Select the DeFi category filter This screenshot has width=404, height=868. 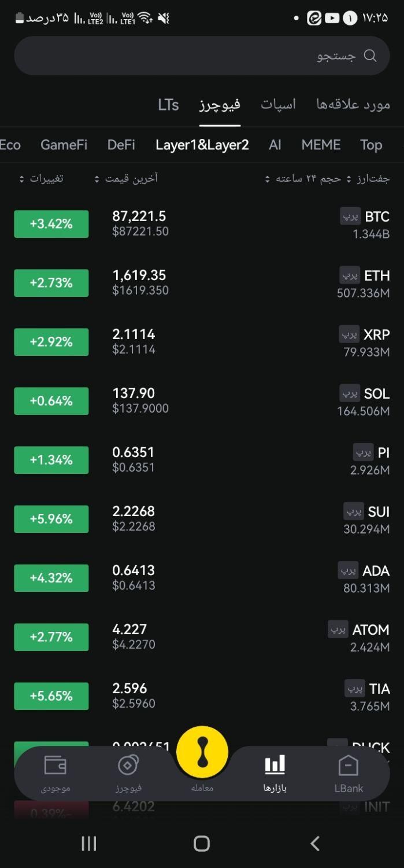(121, 145)
